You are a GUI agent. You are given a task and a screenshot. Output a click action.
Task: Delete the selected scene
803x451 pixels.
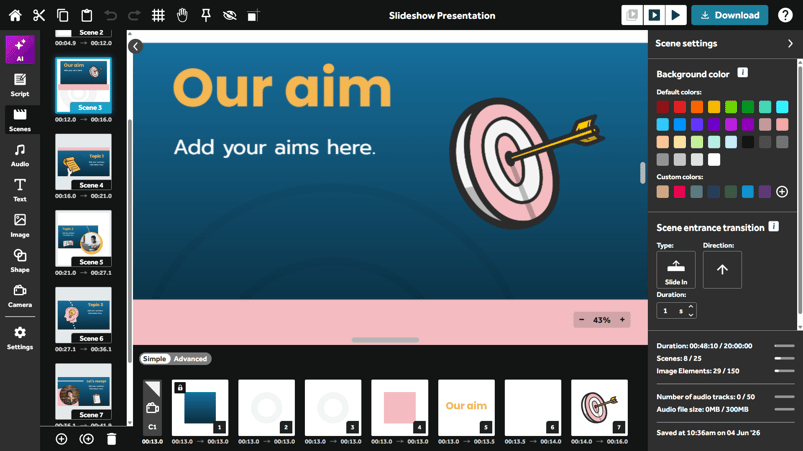[x=112, y=439]
